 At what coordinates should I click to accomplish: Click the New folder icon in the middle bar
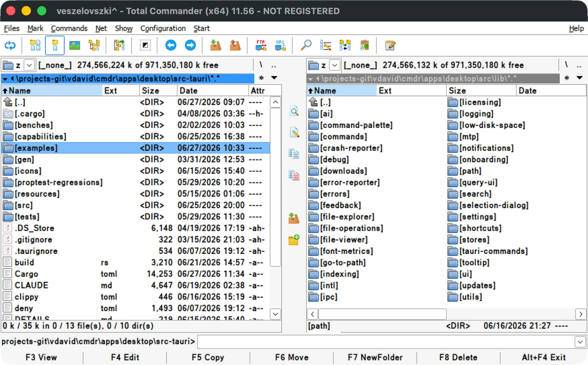click(294, 240)
